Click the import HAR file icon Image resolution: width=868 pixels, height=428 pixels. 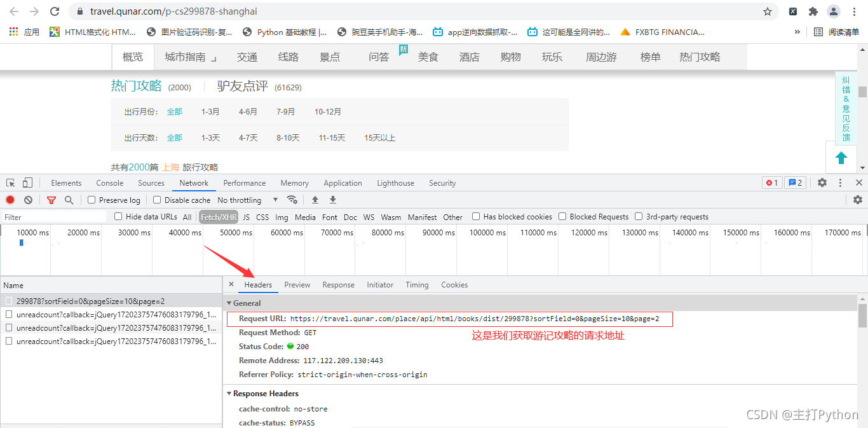coord(315,200)
